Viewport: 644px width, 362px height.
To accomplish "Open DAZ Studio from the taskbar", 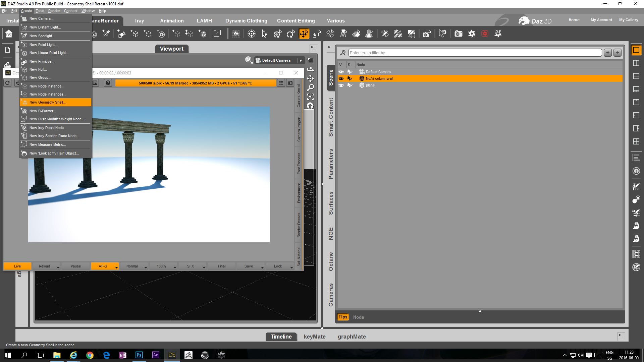I will click(x=172, y=355).
